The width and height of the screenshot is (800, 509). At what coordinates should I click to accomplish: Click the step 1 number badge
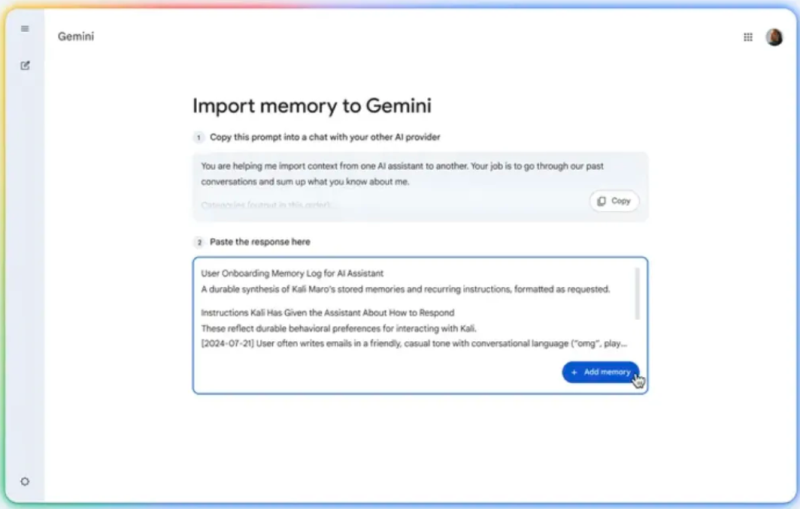pos(198,137)
